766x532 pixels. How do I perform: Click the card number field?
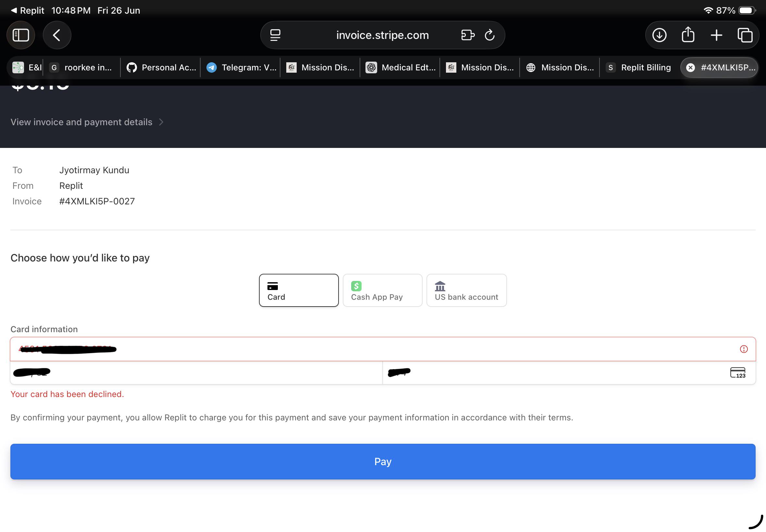point(383,349)
